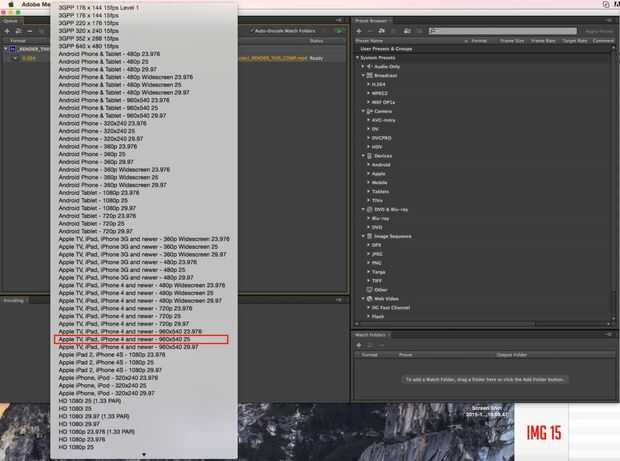This screenshot has width=620, height=461.
Task: Open the Apple menu
Action: pos(11,4)
